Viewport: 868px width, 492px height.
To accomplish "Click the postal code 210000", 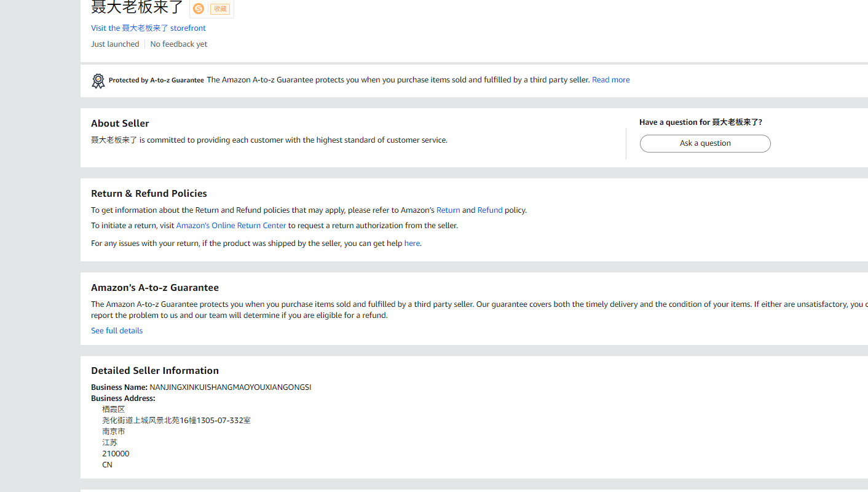I will click(x=116, y=453).
